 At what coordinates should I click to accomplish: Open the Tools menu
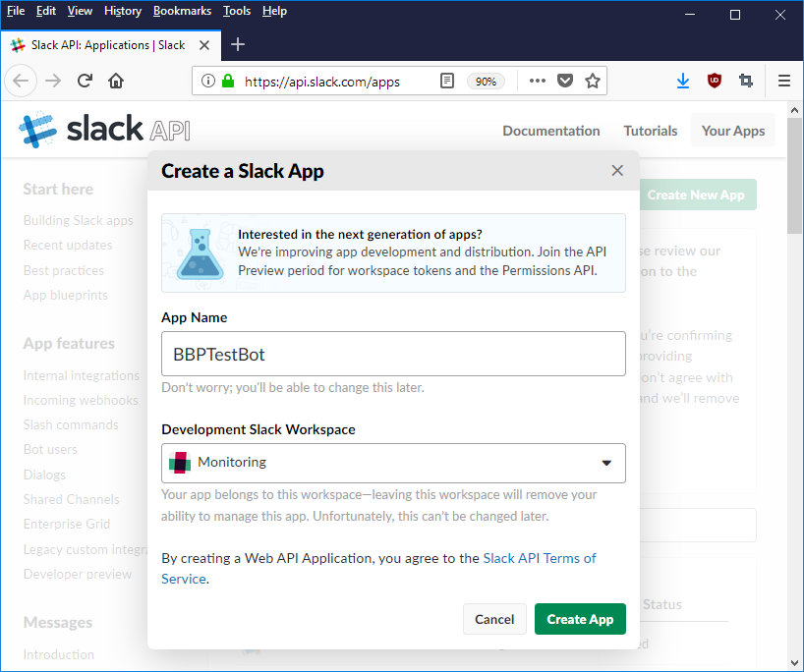236,11
